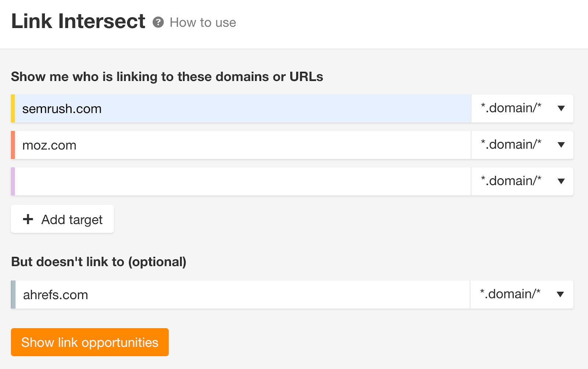Click the empty third target input field
This screenshot has width=588, height=369.
pyautogui.click(x=220, y=181)
